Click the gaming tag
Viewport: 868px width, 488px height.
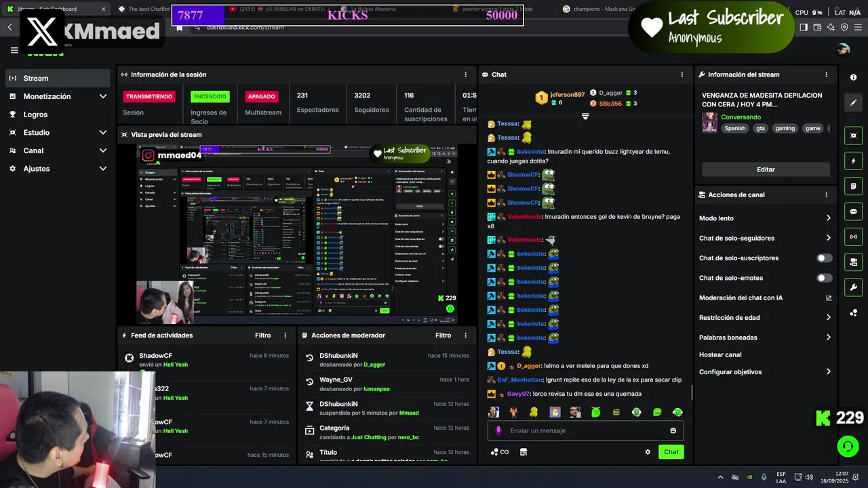point(785,128)
